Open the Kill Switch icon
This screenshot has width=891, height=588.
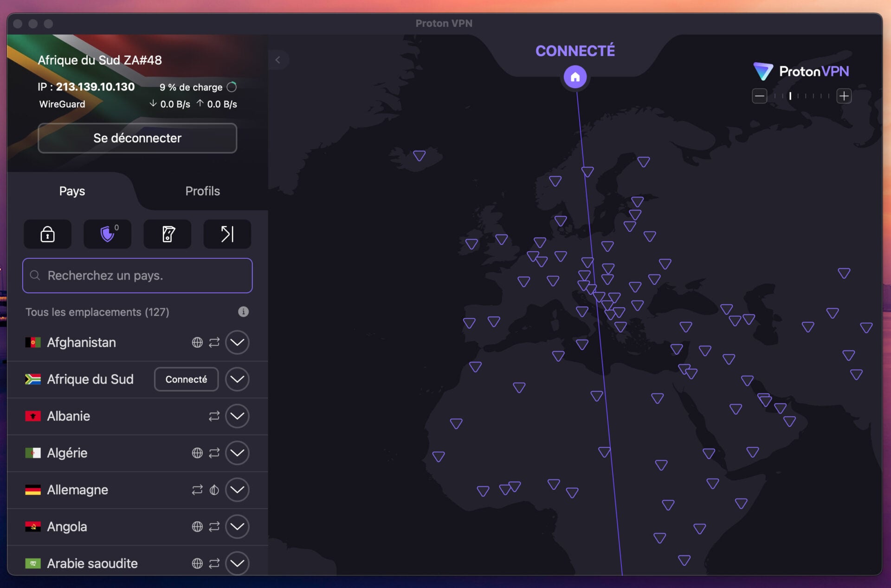coord(167,234)
